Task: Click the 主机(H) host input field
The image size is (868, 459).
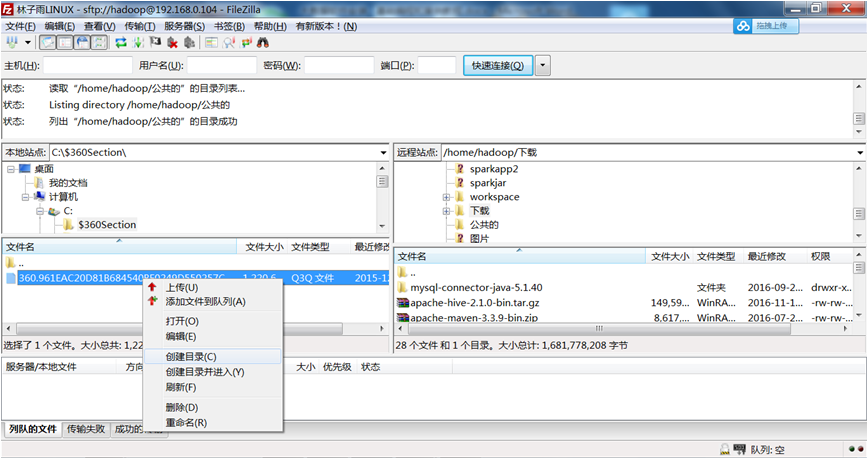Action: (87, 66)
